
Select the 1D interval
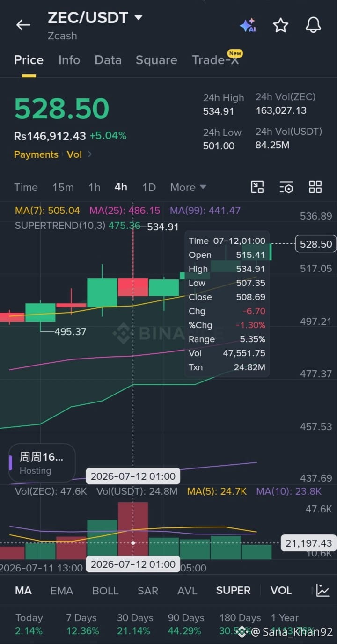(x=149, y=187)
